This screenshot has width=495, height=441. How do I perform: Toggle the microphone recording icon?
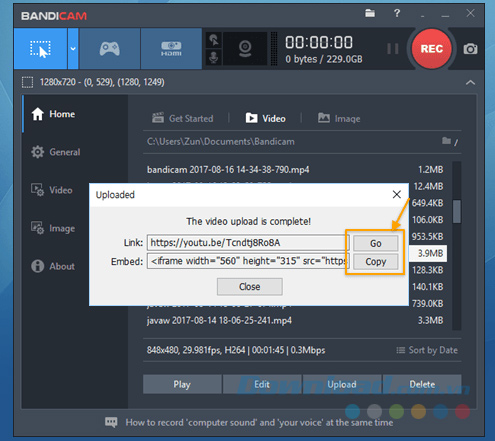tap(214, 58)
